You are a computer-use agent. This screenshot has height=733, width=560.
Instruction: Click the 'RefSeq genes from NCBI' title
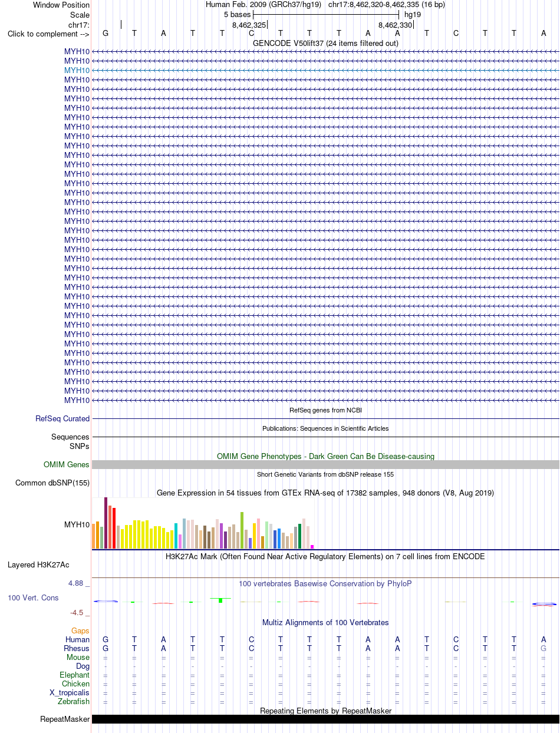click(325, 410)
